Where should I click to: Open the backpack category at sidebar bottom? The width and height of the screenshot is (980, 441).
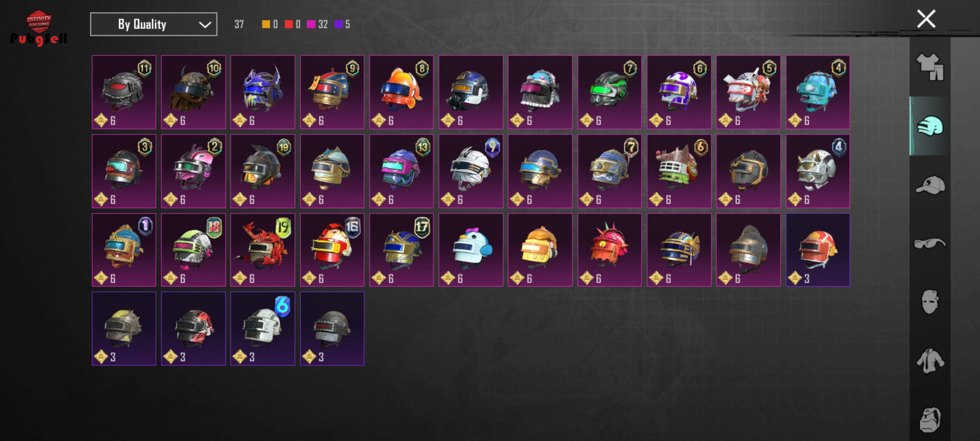click(x=930, y=420)
